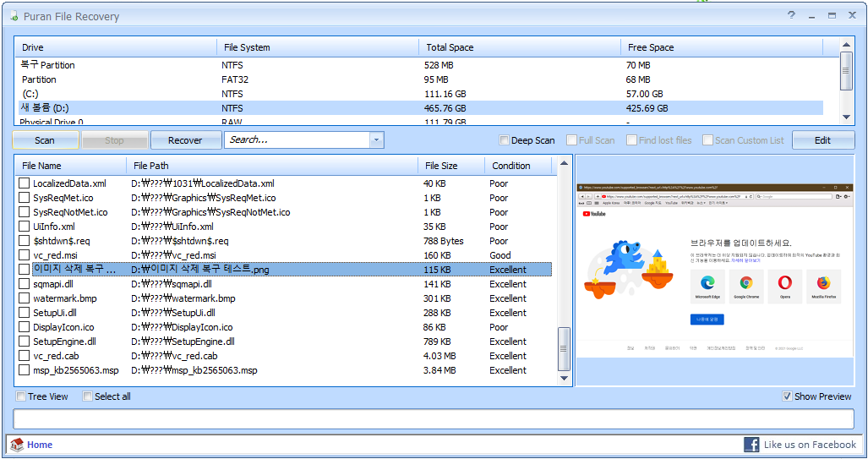Click the drive list scroll-down arrow

[846, 117]
